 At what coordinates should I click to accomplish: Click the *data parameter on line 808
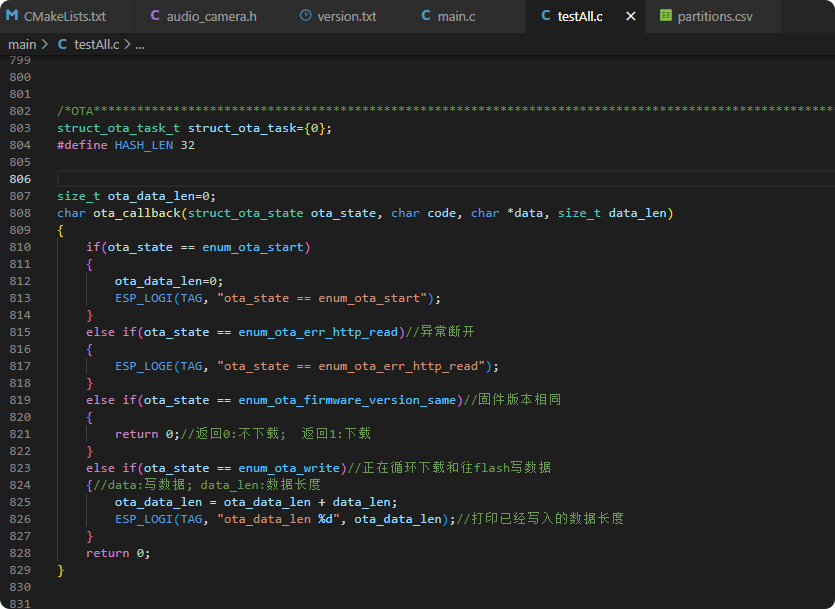pyautogui.click(x=525, y=213)
